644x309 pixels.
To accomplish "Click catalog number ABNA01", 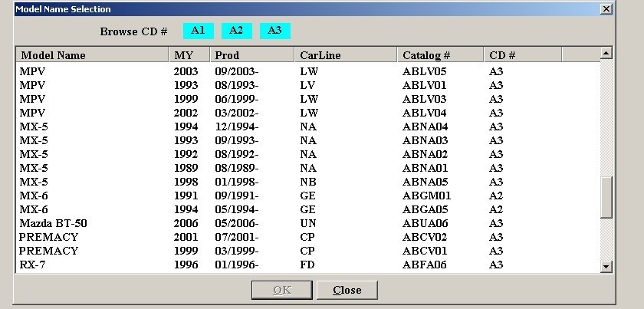I will coord(425,168).
